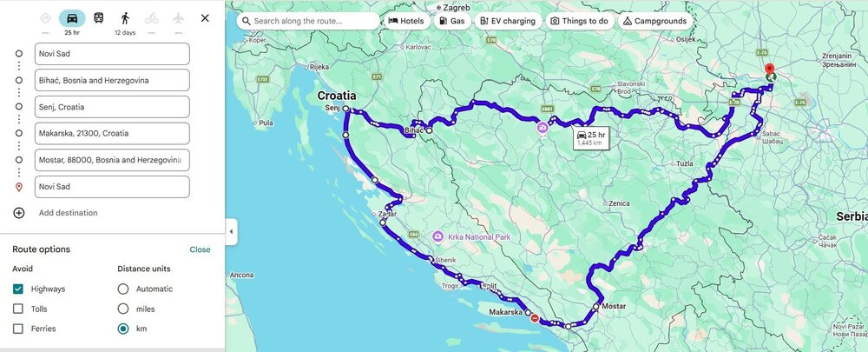Select cycling travel mode icon
The height and width of the screenshot is (352, 868).
click(152, 18)
